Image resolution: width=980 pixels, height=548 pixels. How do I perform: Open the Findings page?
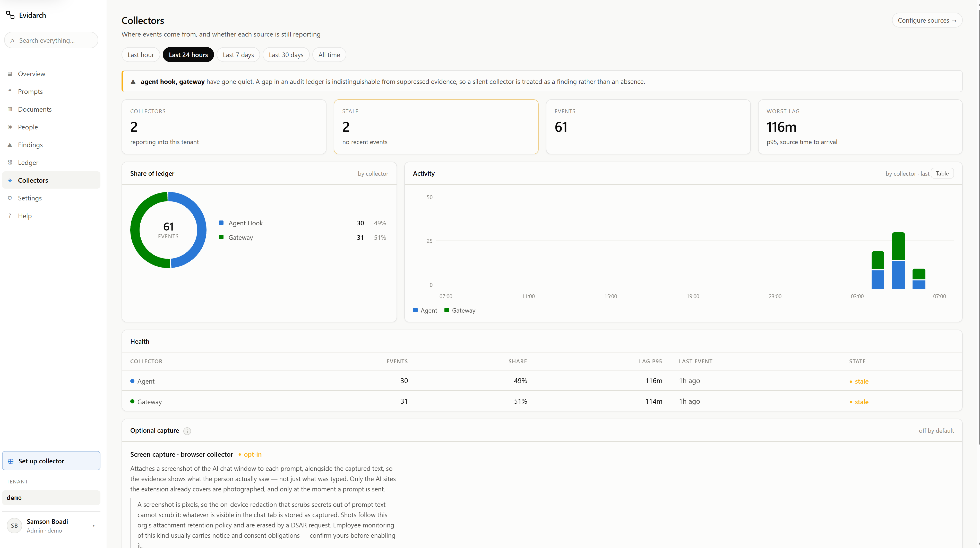click(51, 145)
